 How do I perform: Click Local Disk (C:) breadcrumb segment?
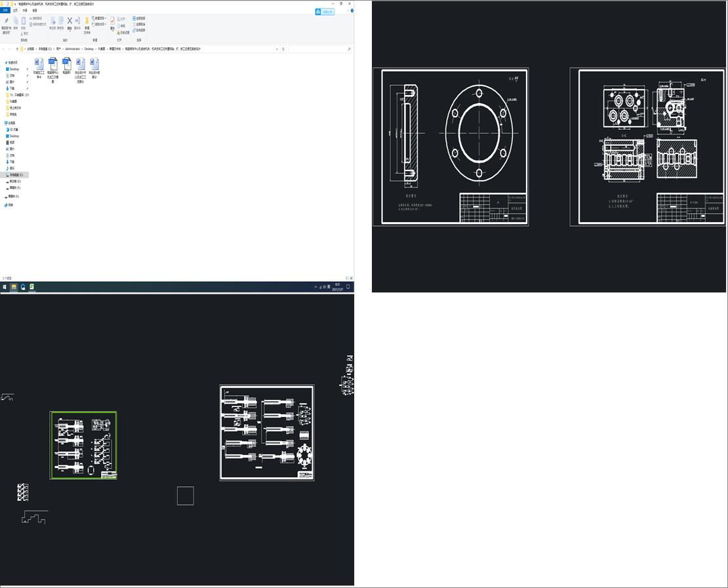(45, 49)
